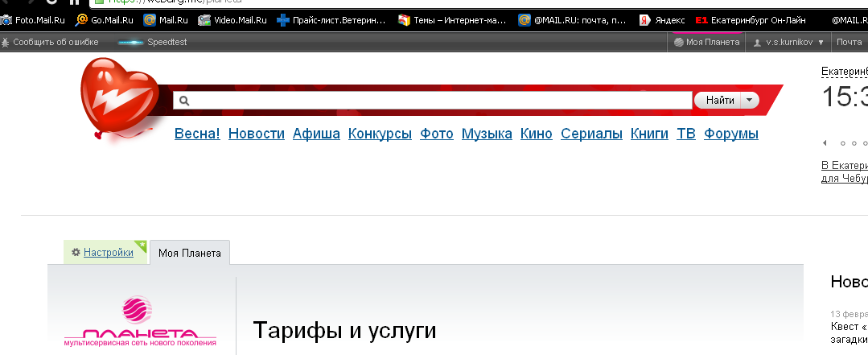Open the Foto.Mail.Ru bookmark
Screen dimensions: 868x355
(33, 20)
